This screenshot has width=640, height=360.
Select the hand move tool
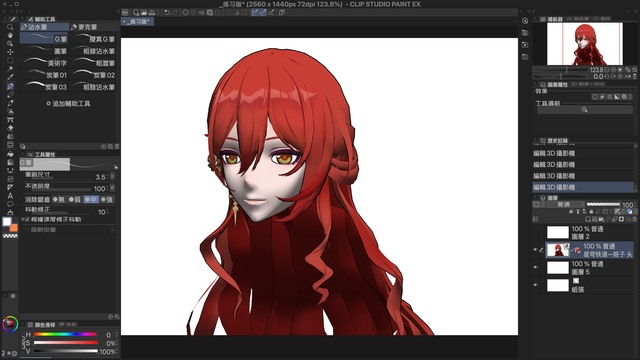(x=10, y=36)
